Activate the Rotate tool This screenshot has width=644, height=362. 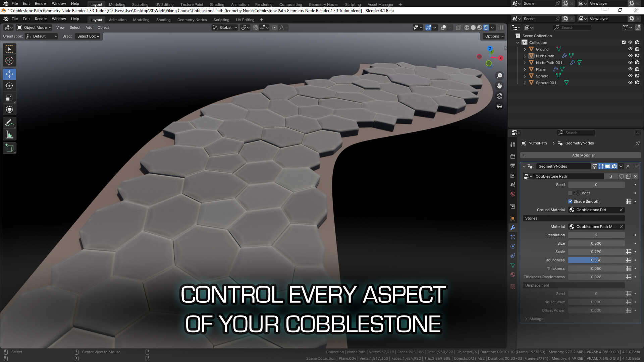click(9, 86)
